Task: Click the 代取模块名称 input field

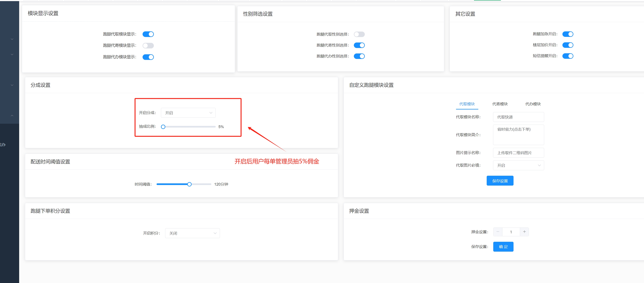Action: click(518, 117)
